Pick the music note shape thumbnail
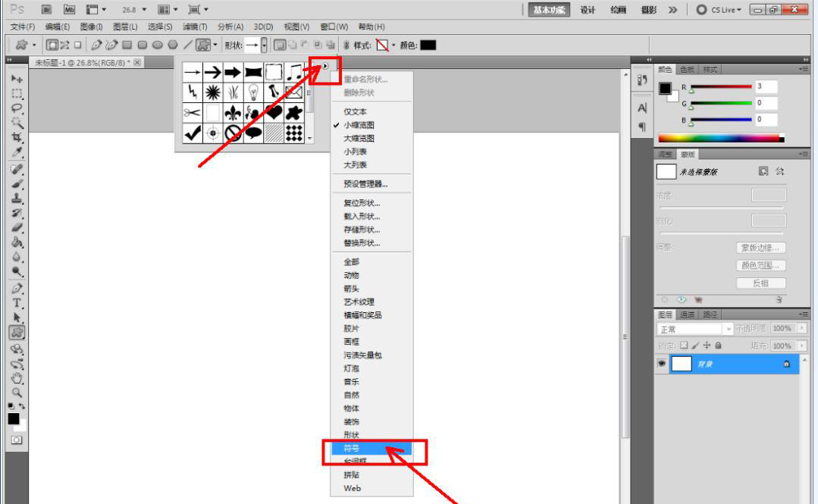Image resolution: width=818 pixels, height=504 pixels. (293, 72)
